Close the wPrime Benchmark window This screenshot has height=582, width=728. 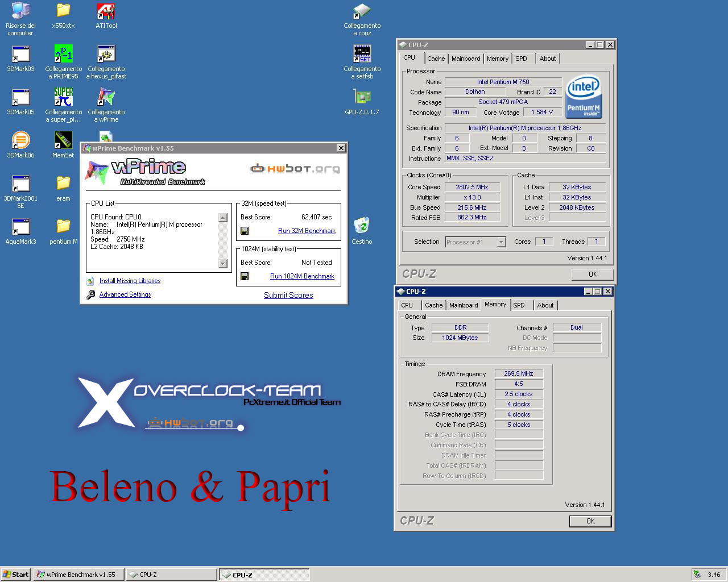pyautogui.click(x=341, y=148)
